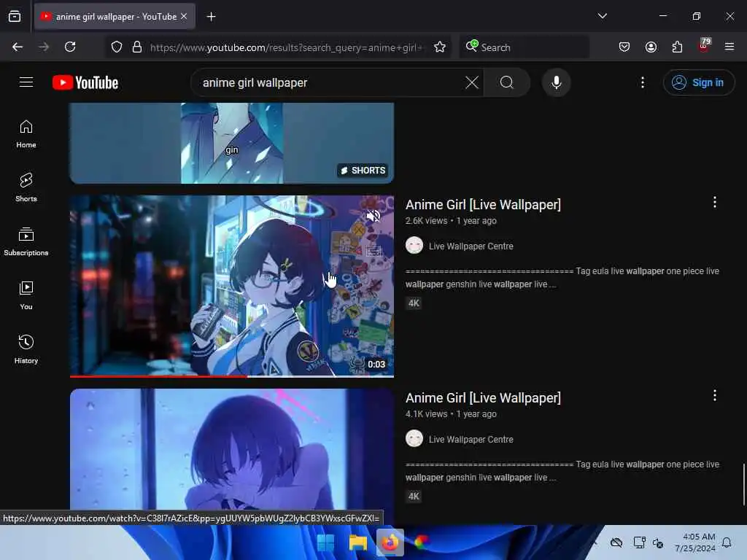This screenshot has width=747, height=560.
Task: Click the Firefox address bar URL
Action: (x=286, y=47)
